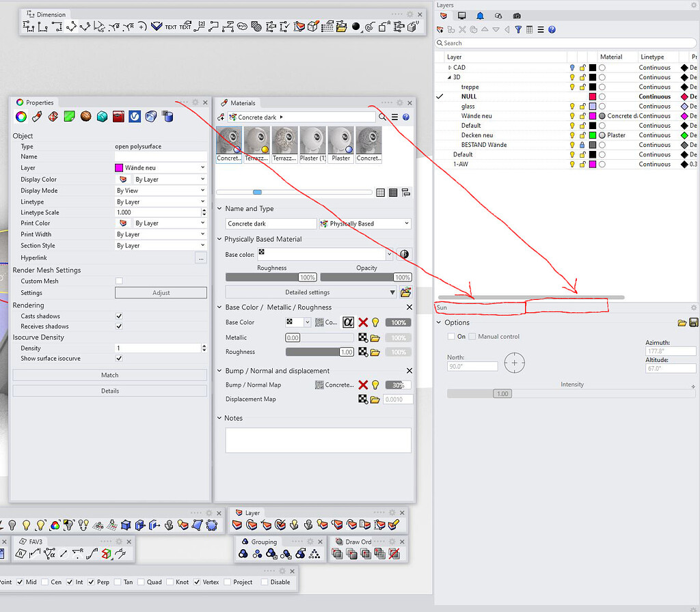700x612 pixels.
Task: Open the Physically Based material type dropdown
Action: [364, 223]
